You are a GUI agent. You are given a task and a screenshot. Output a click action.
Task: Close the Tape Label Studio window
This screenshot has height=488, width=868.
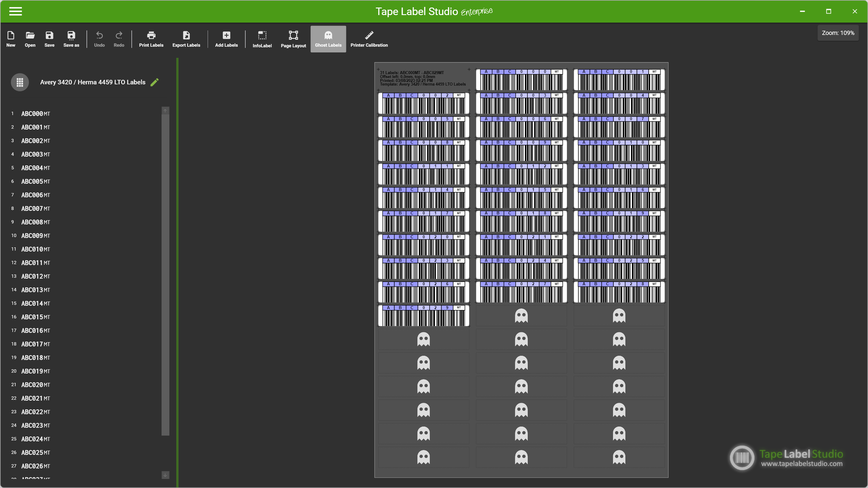click(855, 11)
